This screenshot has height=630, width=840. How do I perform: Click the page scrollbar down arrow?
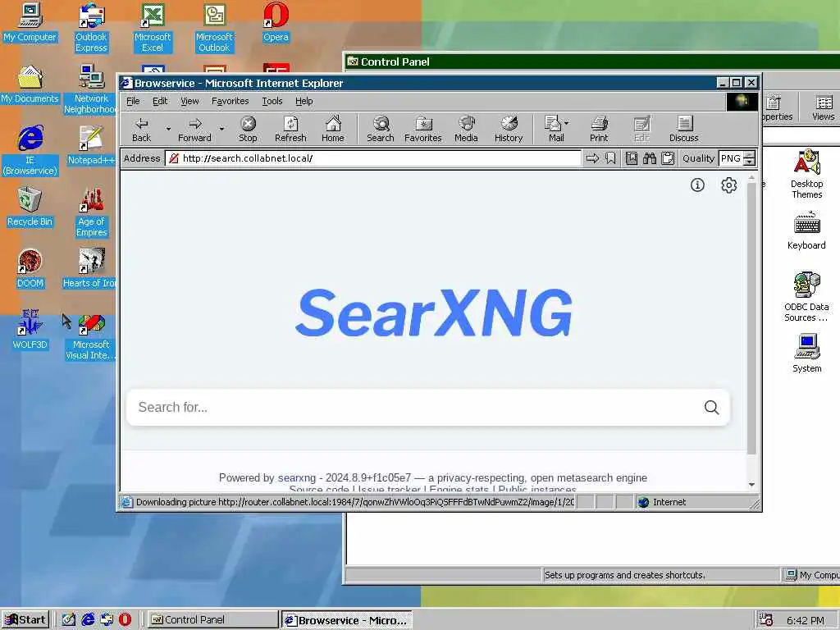click(x=751, y=484)
